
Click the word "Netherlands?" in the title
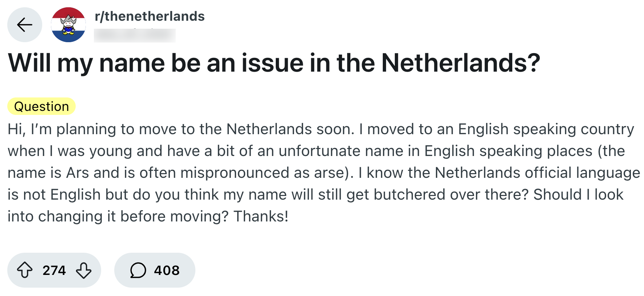click(x=461, y=63)
